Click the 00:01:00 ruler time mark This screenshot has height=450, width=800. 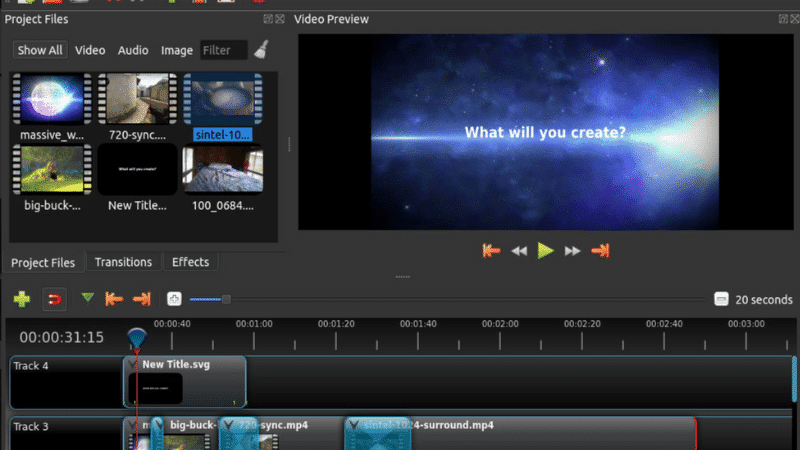(254, 324)
